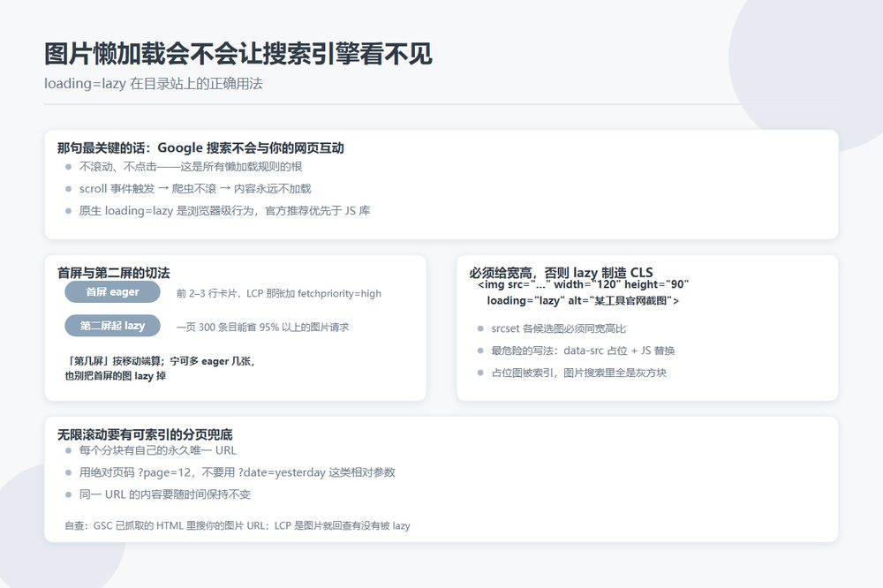Click bullet 最危险的写法：data-src 占位 + JS 替换
The height and width of the screenshot is (588, 883).
click(x=583, y=351)
